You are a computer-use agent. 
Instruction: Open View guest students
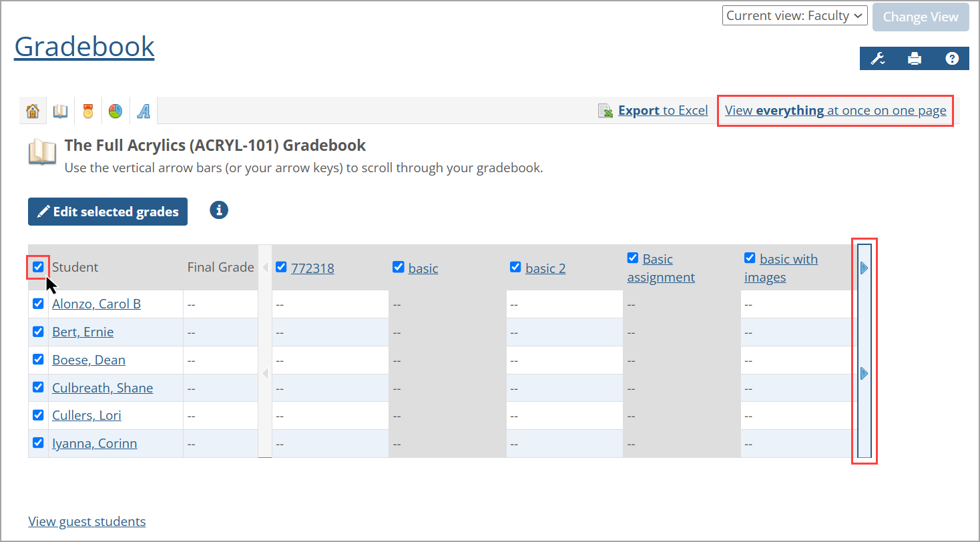tap(86, 521)
